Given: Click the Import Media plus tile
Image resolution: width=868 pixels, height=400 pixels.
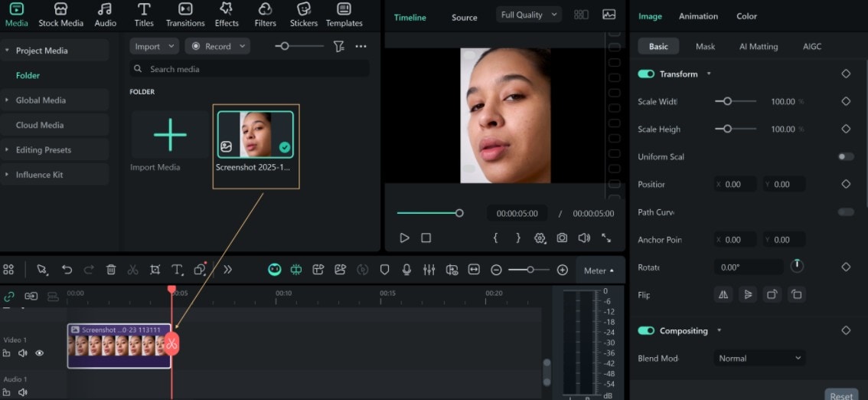Looking at the screenshot, I should 171,135.
